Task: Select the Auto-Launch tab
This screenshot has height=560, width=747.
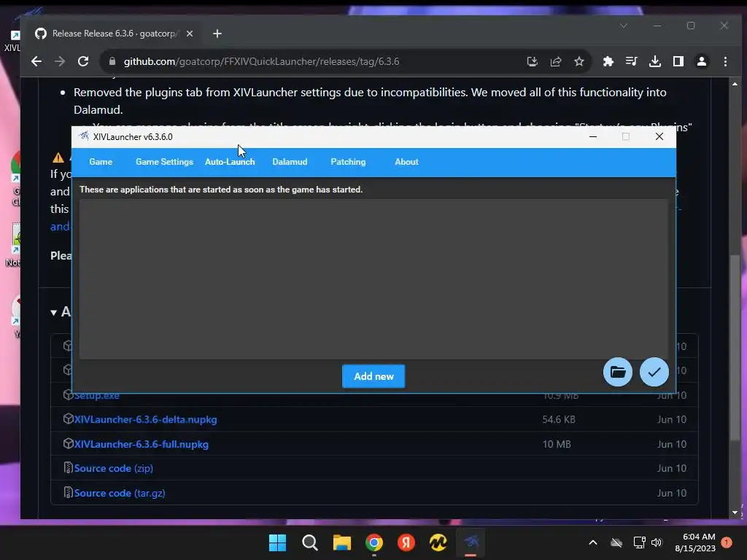Action: [x=230, y=162]
